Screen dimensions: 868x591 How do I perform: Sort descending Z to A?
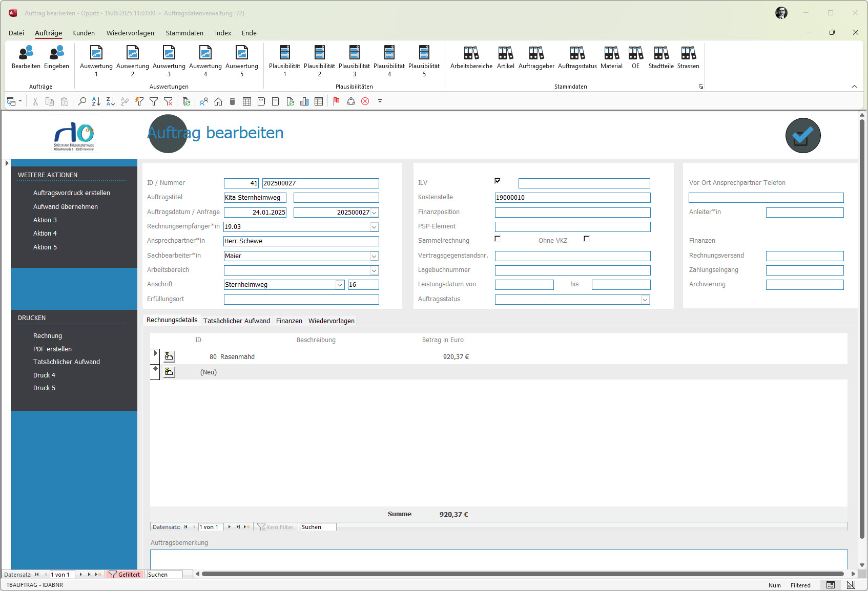pos(110,101)
